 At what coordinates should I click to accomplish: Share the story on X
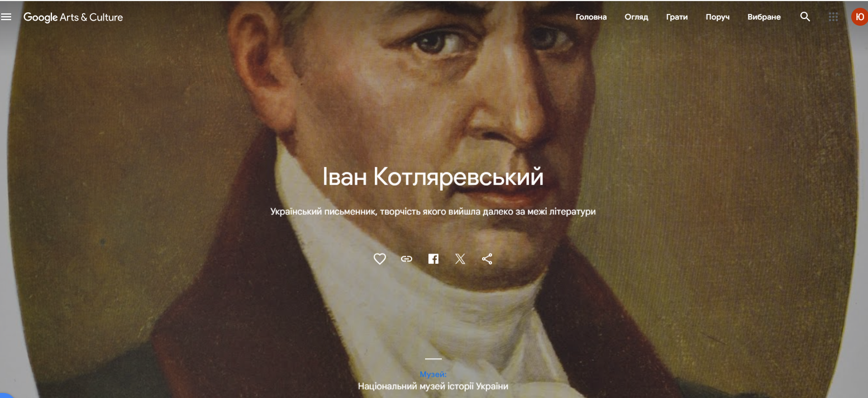[x=460, y=259]
